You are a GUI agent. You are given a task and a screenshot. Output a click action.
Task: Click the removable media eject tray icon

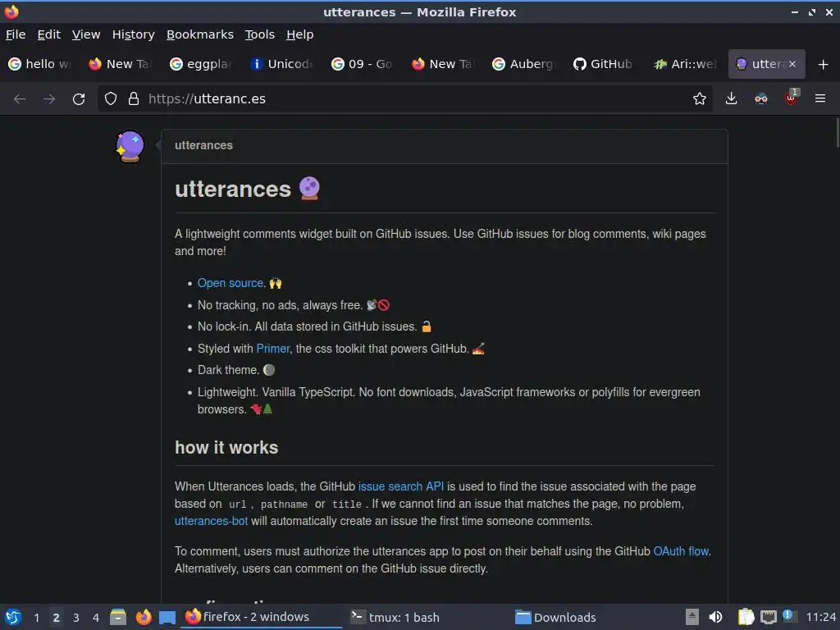click(x=692, y=617)
